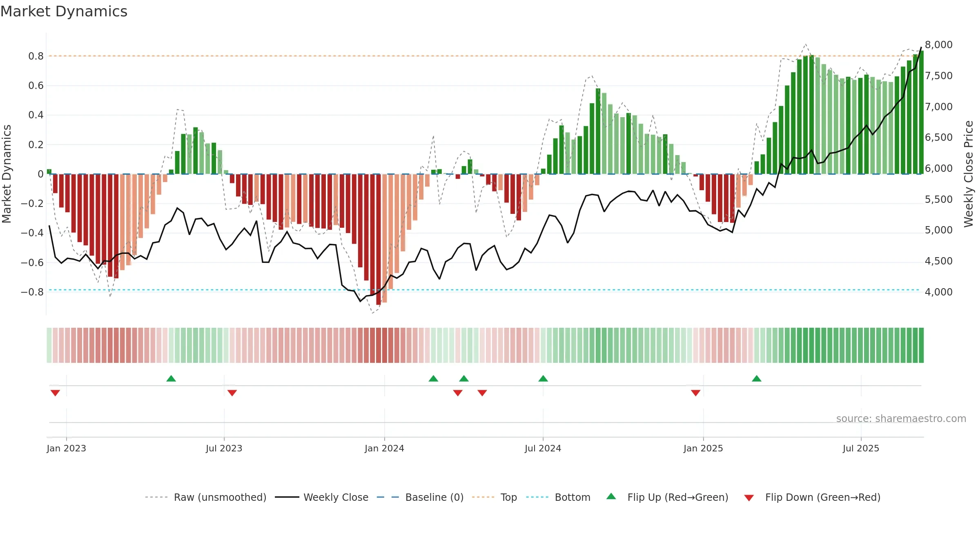Viewport: 980px width, 551px height.
Task: Click the Jan 2025 x-axis label
Action: coord(703,448)
